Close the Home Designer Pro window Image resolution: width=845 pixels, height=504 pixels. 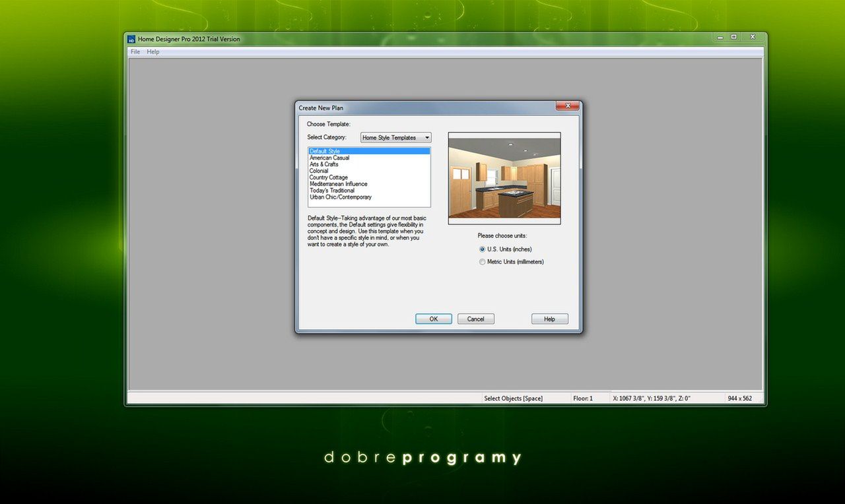click(x=753, y=38)
